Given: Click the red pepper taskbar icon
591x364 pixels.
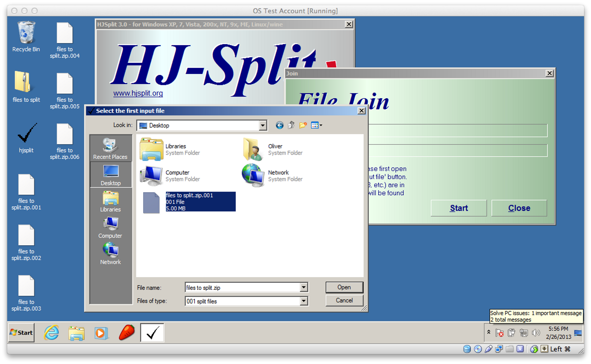Looking at the screenshot, I should 127,333.
